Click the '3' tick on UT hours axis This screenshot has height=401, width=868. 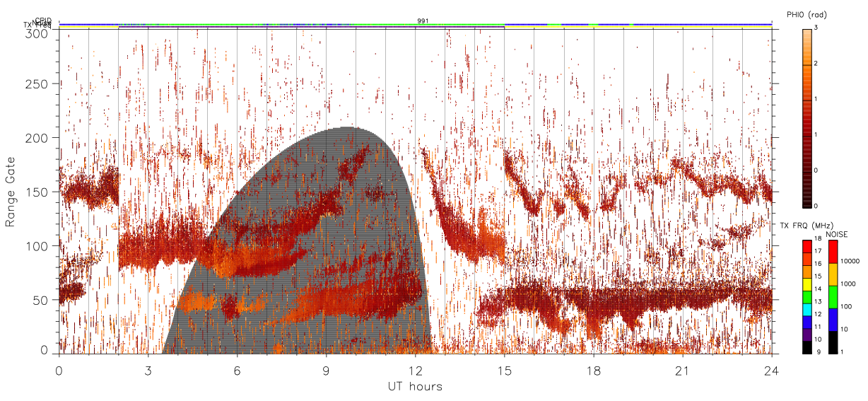[148, 371]
